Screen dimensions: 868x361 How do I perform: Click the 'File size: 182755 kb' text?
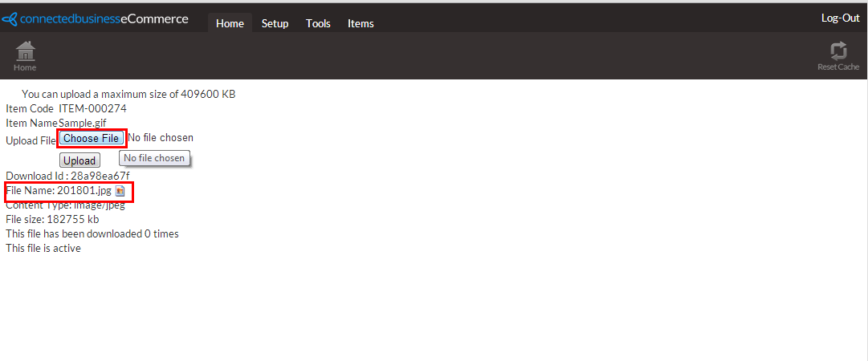(x=52, y=219)
